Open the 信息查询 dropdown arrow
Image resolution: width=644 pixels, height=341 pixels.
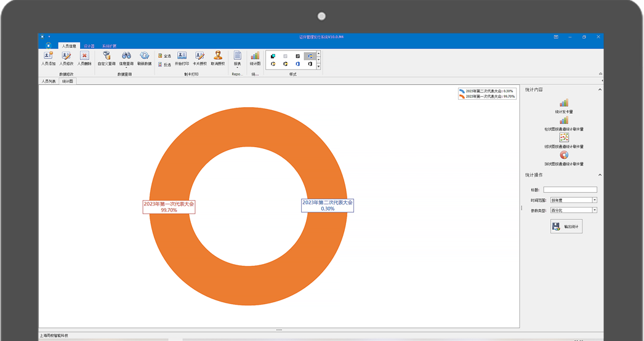(x=126, y=67)
